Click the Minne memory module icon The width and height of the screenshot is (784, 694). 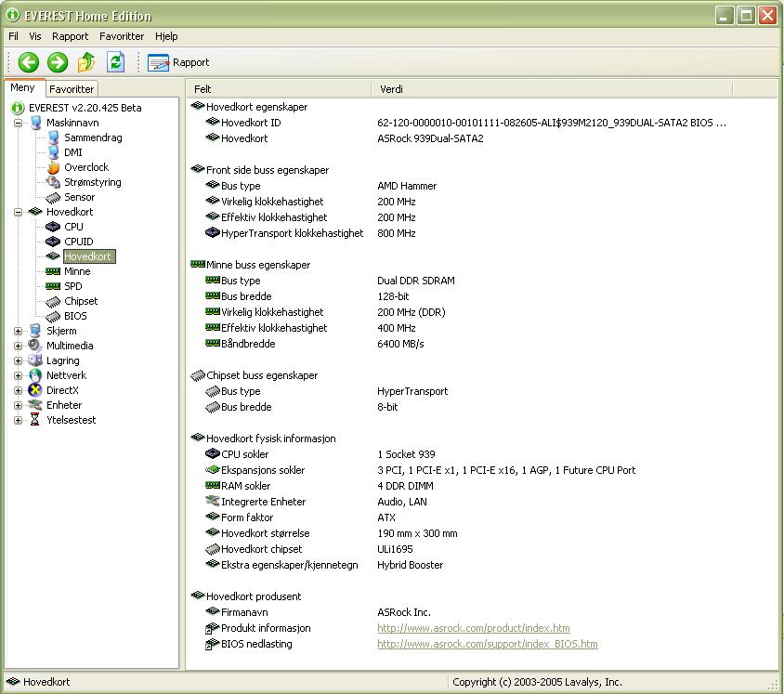53,271
